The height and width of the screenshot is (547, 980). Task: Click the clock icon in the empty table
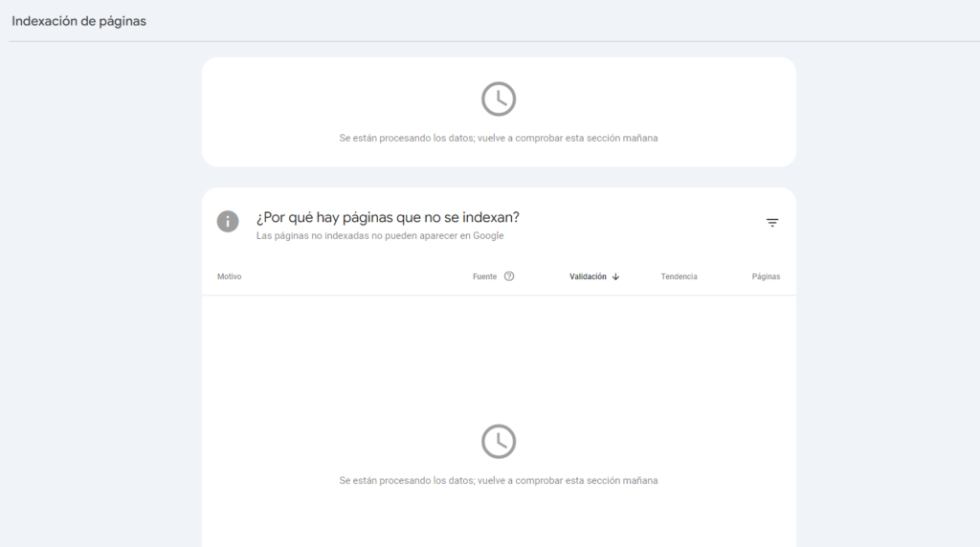tap(499, 441)
